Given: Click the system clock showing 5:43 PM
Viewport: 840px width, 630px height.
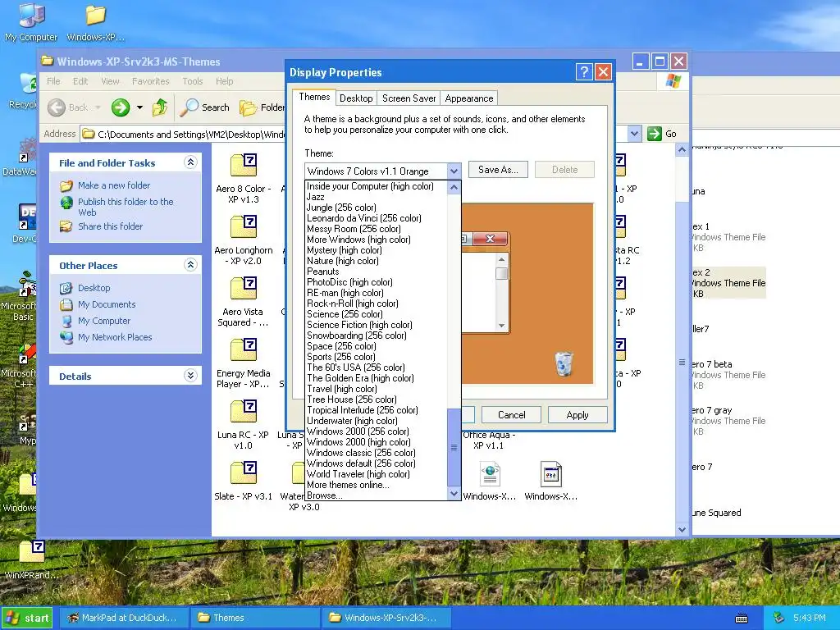Looking at the screenshot, I should click(x=809, y=619).
